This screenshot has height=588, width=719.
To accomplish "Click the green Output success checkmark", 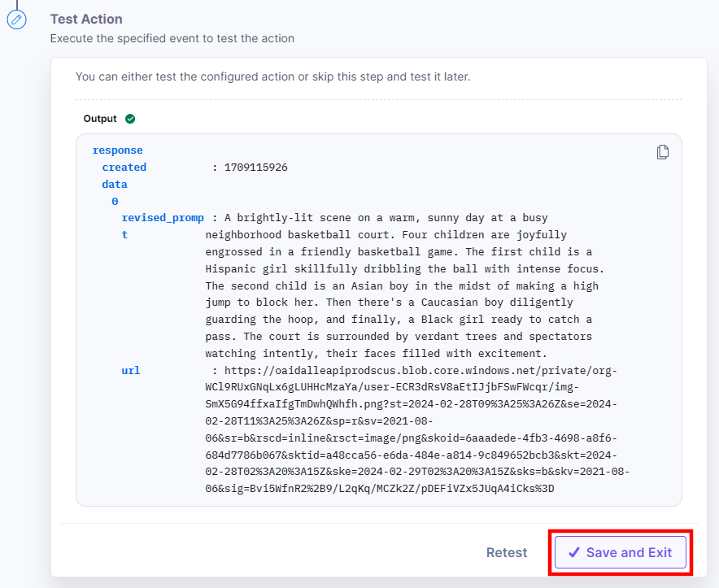I will 130,119.
